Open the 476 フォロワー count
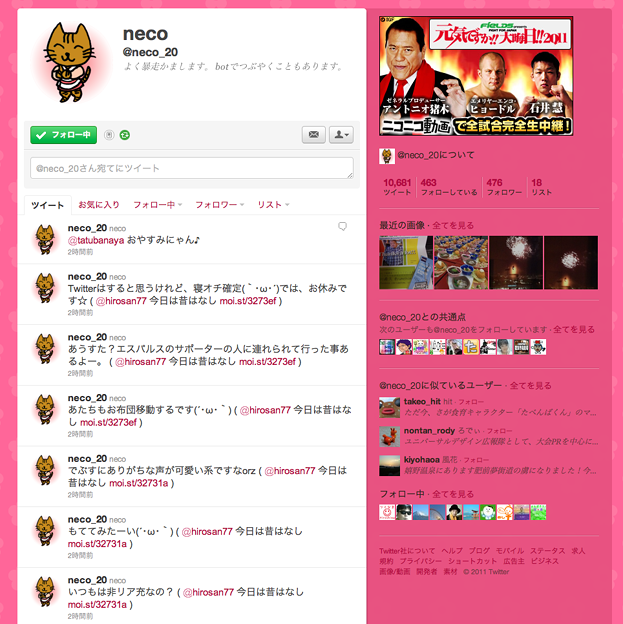This screenshot has width=623, height=624. [x=504, y=187]
